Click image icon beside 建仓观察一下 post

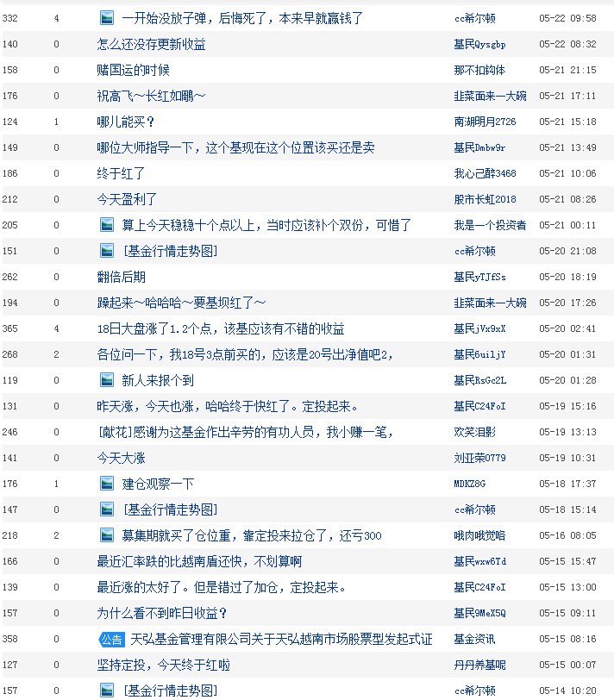pos(107,484)
